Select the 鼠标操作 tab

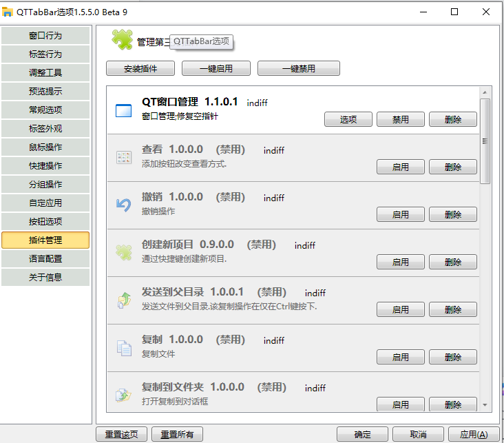click(45, 147)
